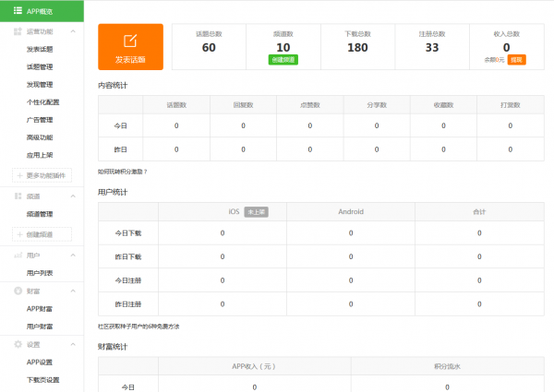This screenshot has height=392, width=554.
Task: Click the gray 未上架 badge beside iOS
Action: click(256, 212)
